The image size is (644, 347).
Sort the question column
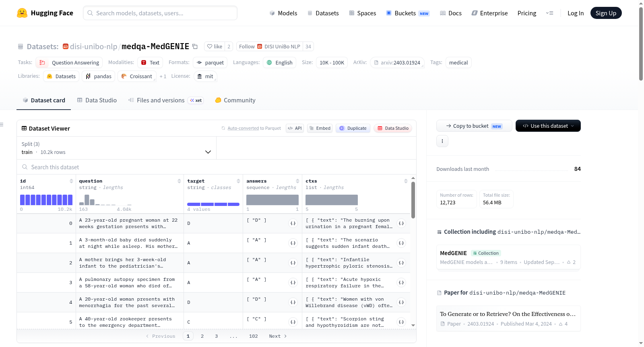click(179, 181)
